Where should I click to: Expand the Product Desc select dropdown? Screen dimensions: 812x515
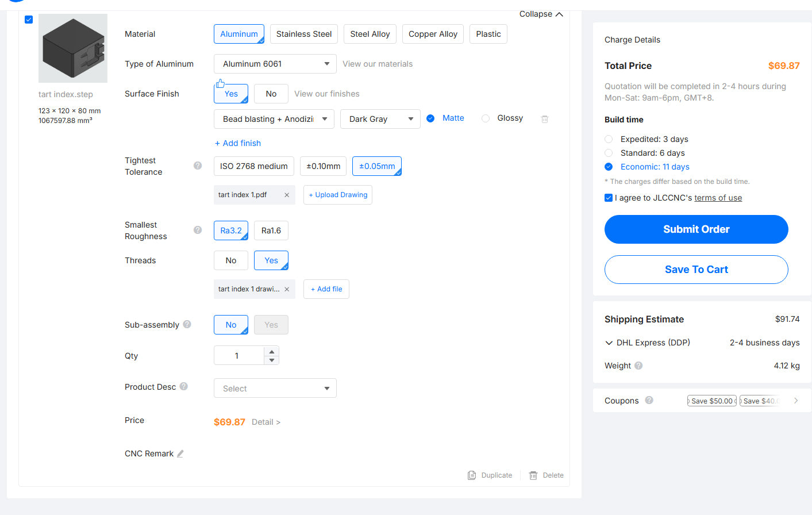click(275, 389)
